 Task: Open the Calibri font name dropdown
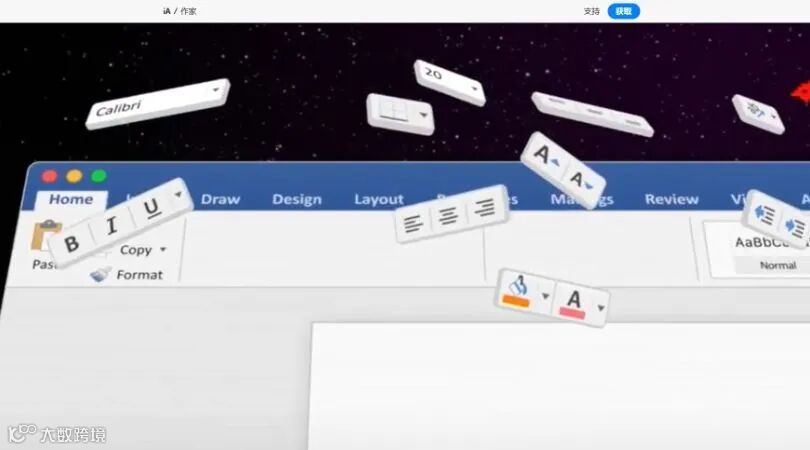pos(158,103)
